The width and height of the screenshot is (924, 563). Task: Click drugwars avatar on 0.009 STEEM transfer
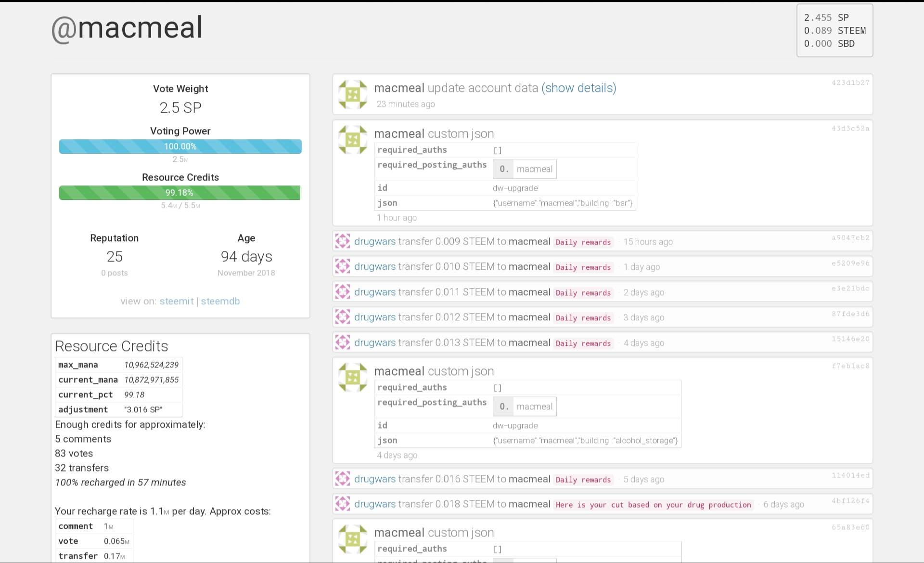click(x=343, y=241)
